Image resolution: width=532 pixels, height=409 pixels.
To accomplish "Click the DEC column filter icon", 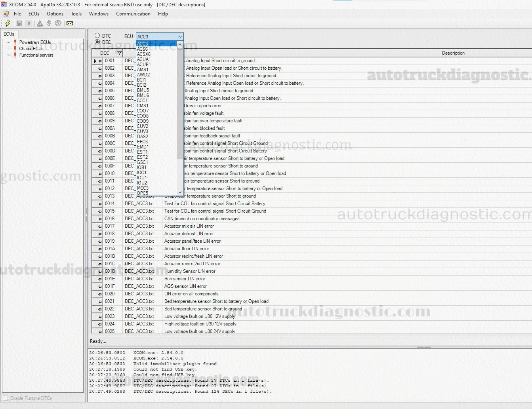I will pyautogui.click(x=119, y=53).
